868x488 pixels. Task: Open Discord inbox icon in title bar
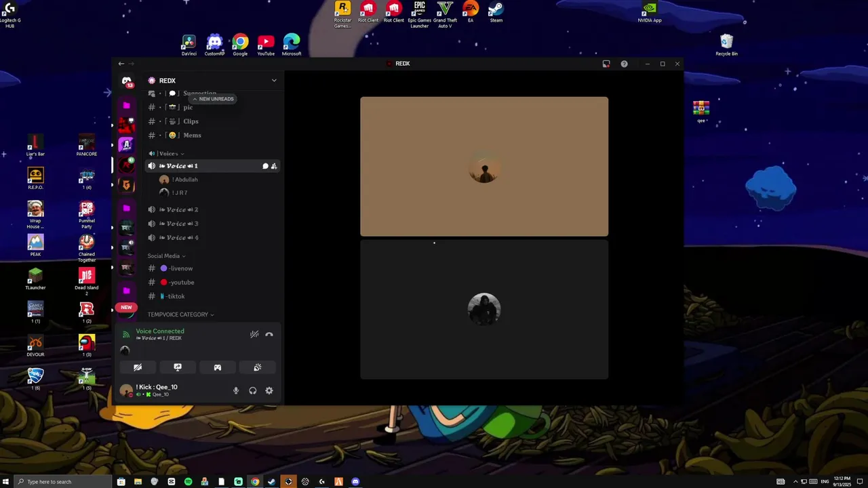click(606, 64)
